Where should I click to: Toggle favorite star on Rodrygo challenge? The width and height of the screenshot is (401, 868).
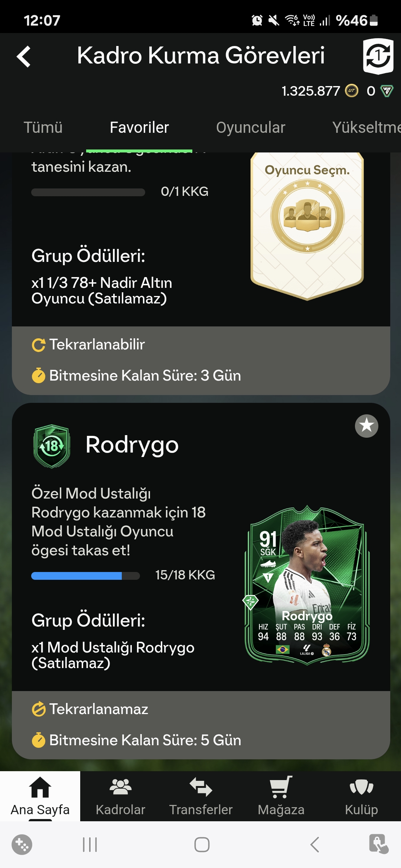coord(366,426)
